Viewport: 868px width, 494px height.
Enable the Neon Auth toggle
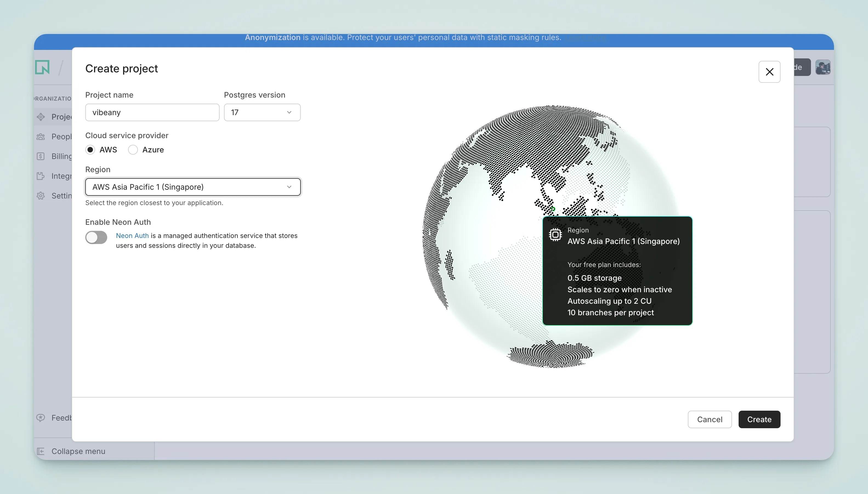(96, 237)
